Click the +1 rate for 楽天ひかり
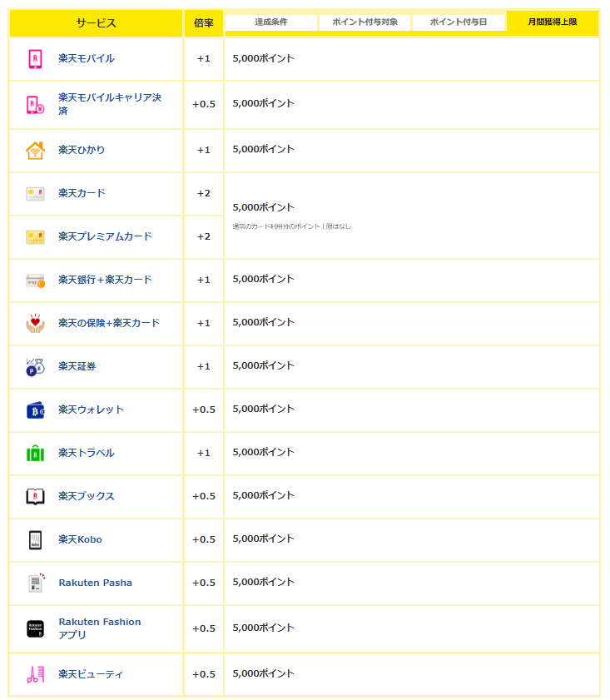The height and width of the screenshot is (700, 610). pyautogui.click(x=204, y=150)
